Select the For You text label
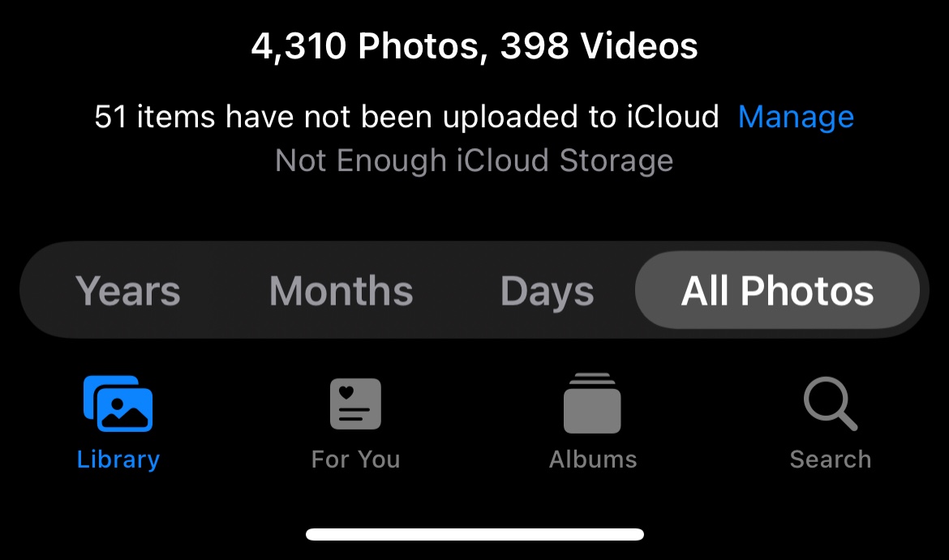Screen dimensions: 949x560 pyautogui.click(x=355, y=460)
